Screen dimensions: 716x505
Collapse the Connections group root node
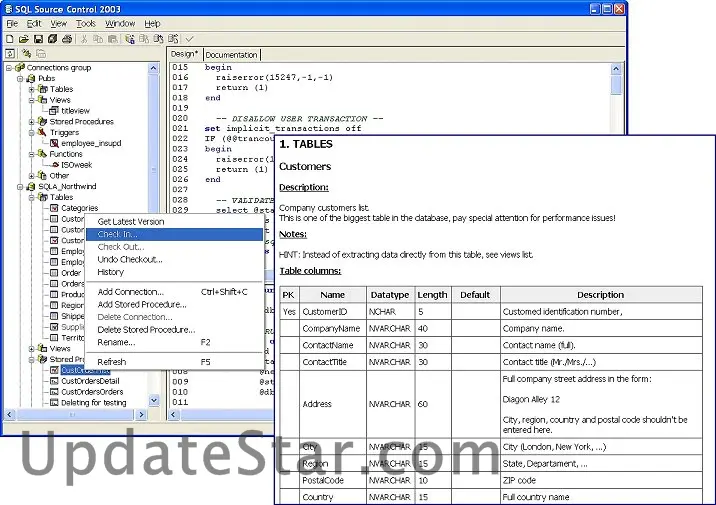9,68
